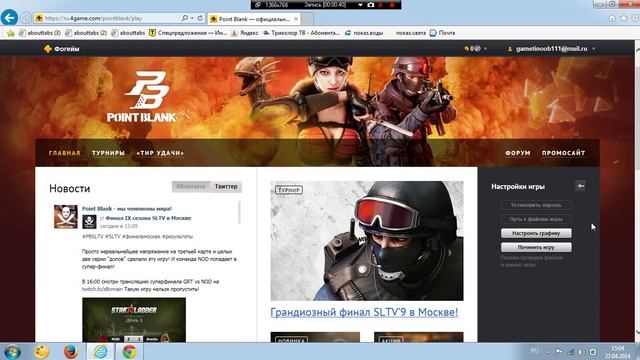
Task: Launch Firefox from the taskbar
Action: [x=70, y=351]
